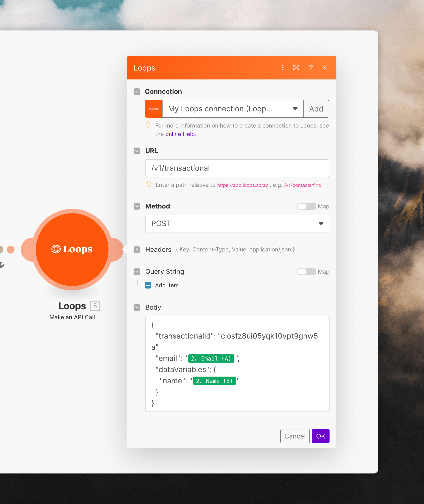Open the online Help link
The width and height of the screenshot is (424, 504).
coord(180,134)
